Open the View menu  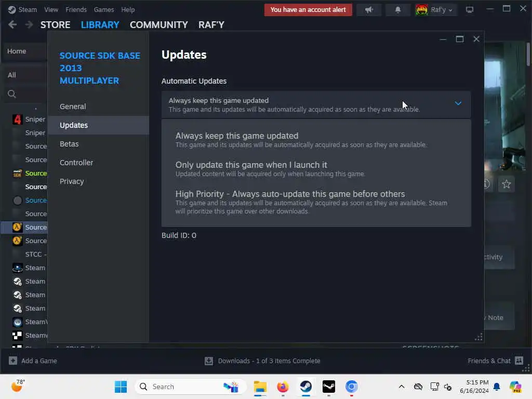(51, 9)
